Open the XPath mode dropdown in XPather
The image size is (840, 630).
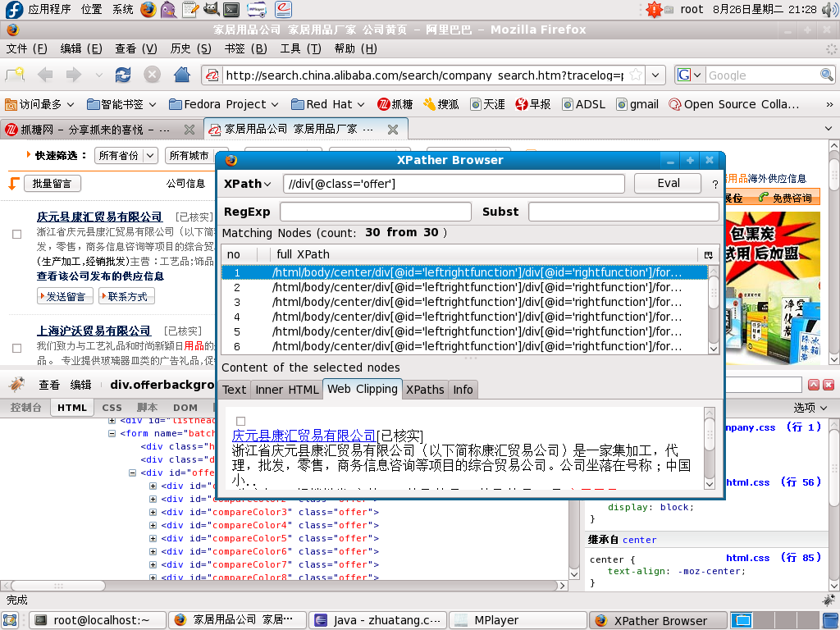(248, 184)
